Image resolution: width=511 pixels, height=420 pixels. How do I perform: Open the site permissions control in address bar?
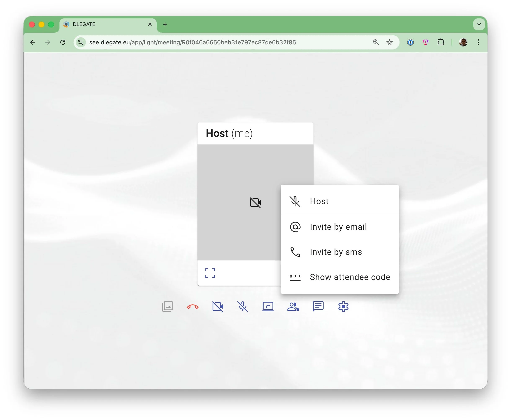(81, 42)
